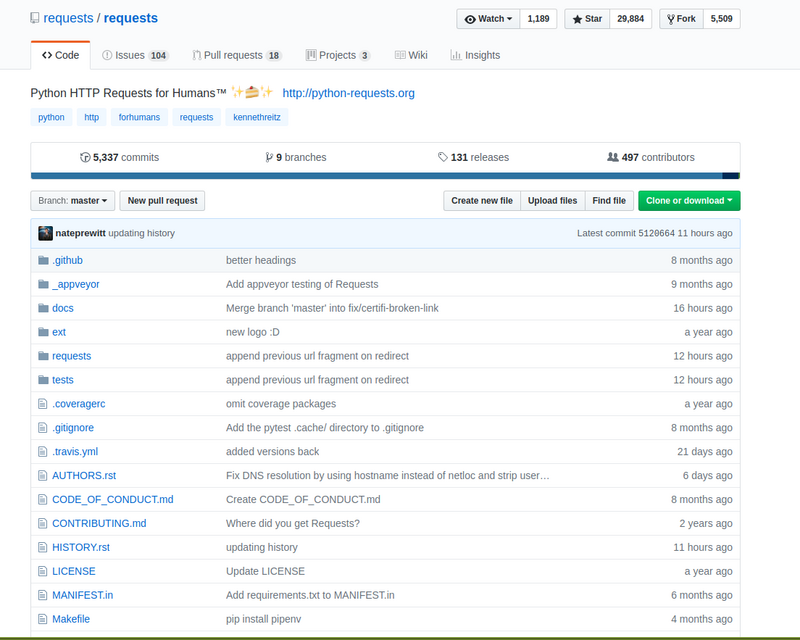Switch to the Code tab
800x640 pixels.
[61, 55]
